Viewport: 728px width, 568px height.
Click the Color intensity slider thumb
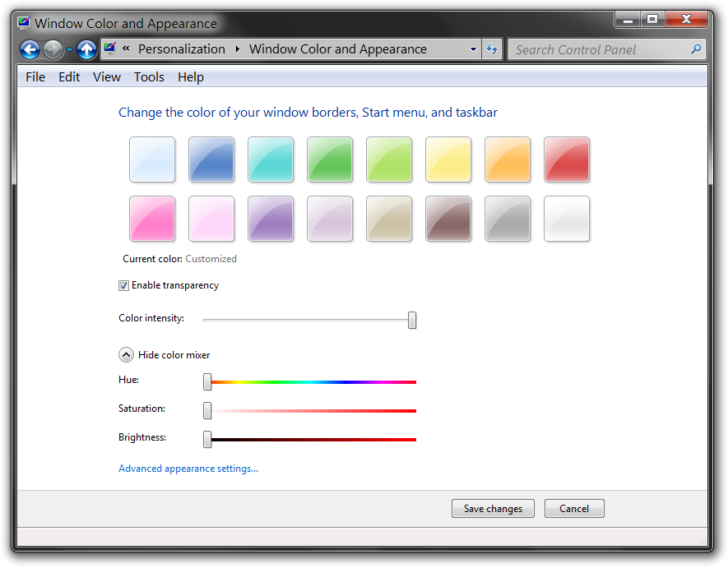412,321
